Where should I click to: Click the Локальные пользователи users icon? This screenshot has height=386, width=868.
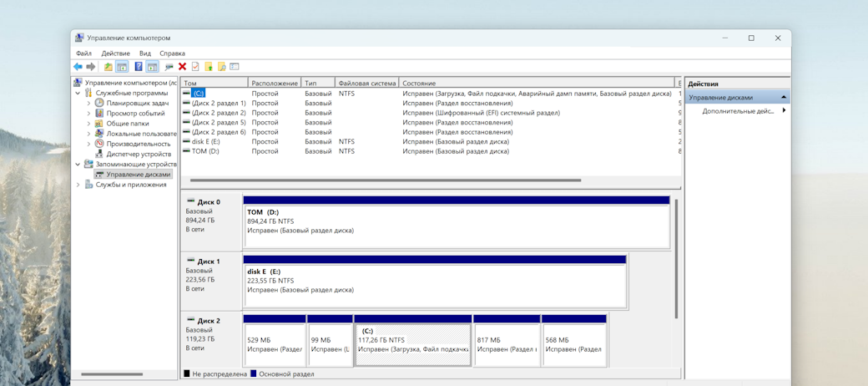point(99,134)
